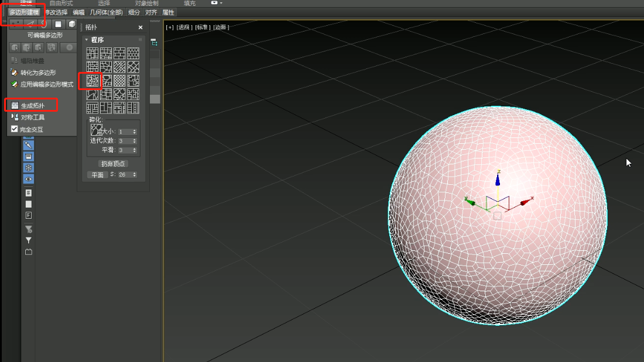Click the red X axis gizmo arrow
The height and width of the screenshot is (362, 644).
click(x=526, y=202)
